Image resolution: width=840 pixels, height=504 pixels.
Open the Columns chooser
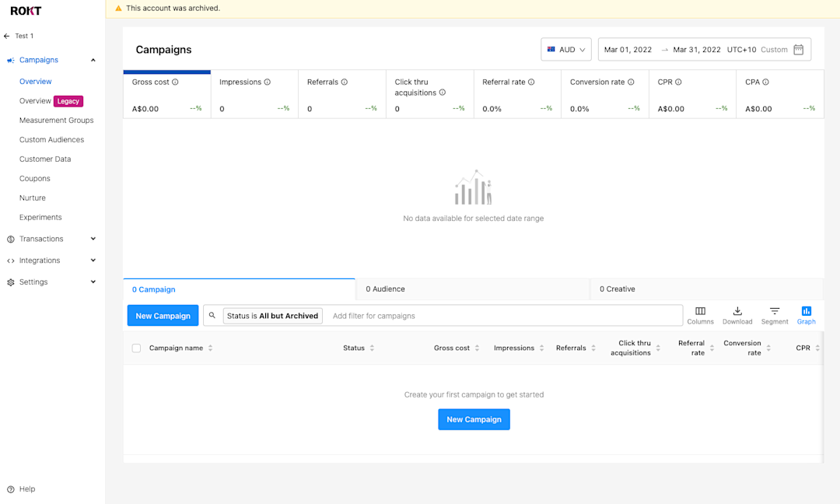(x=700, y=316)
